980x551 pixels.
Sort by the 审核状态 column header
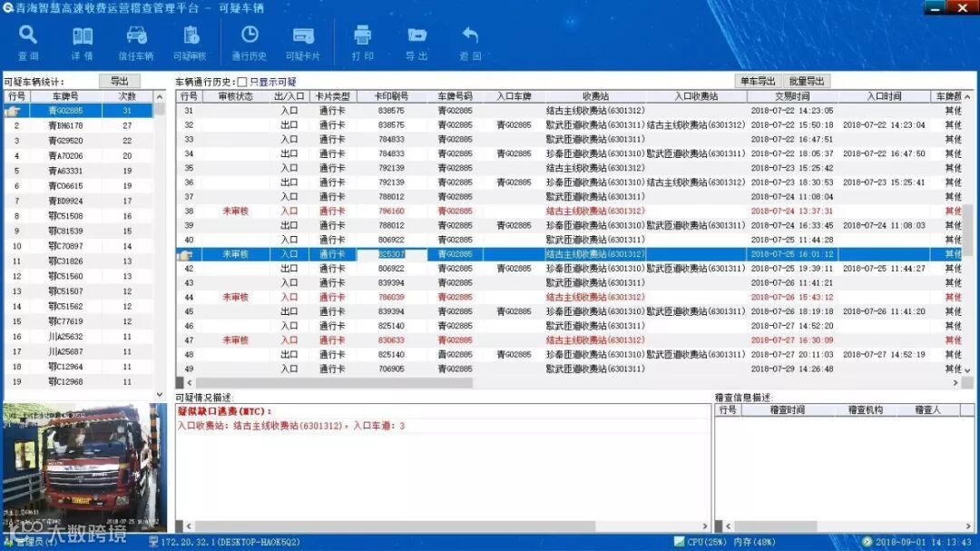coord(236,96)
